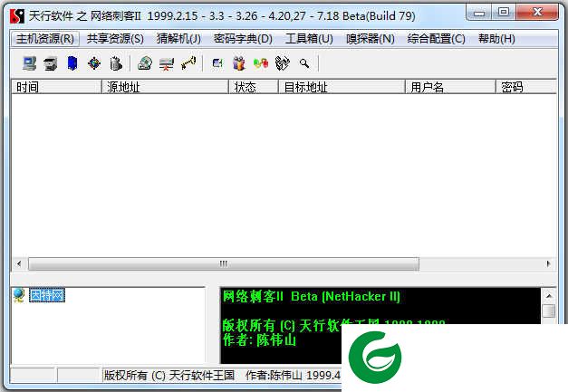Minimize the 网络刺客II window
This screenshot has height=392, width=568.
479,14
